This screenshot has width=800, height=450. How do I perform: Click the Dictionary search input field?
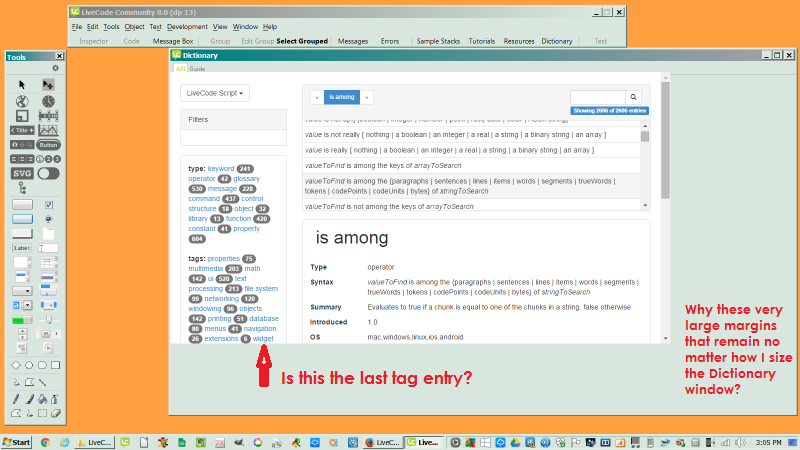[x=597, y=97]
